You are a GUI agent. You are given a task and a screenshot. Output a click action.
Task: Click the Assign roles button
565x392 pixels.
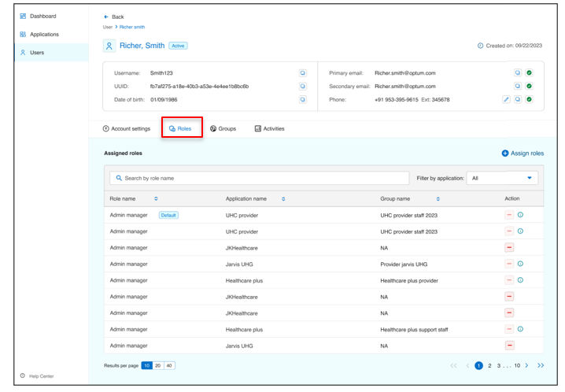[523, 153]
